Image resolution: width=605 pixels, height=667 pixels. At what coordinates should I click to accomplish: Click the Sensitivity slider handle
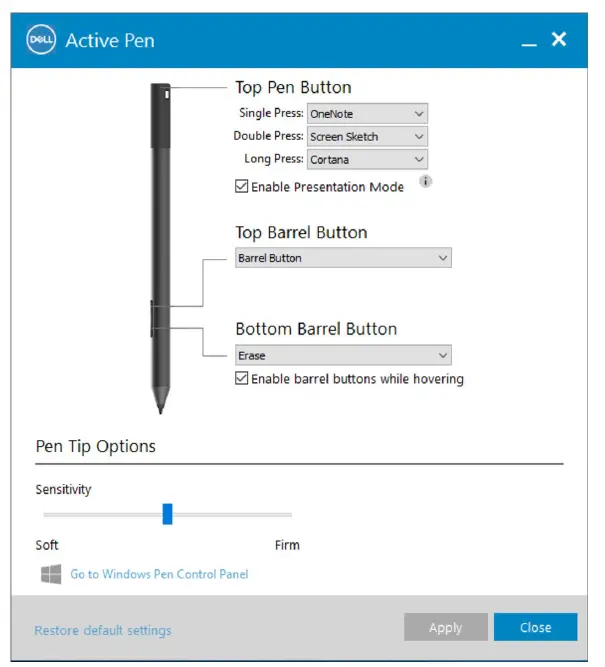[168, 514]
